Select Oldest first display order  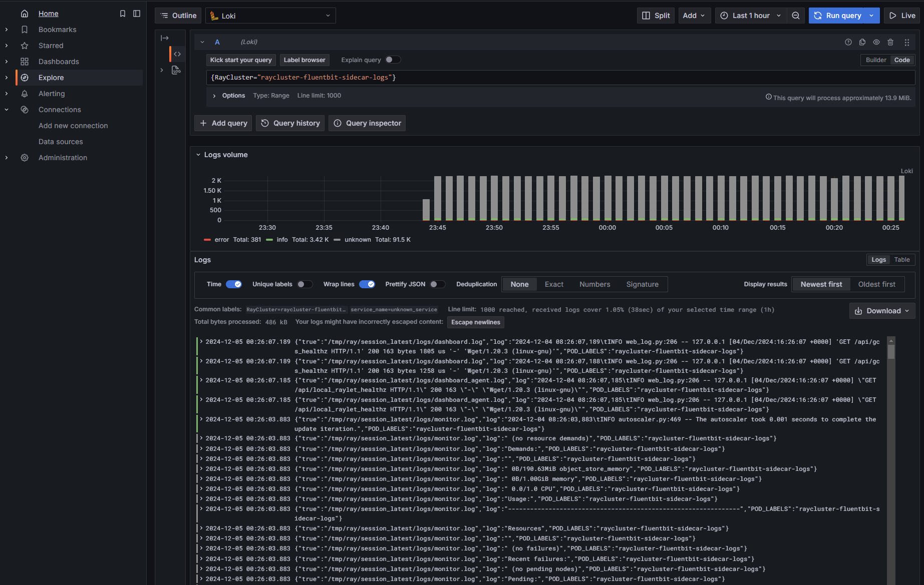[x=877, y=284]
